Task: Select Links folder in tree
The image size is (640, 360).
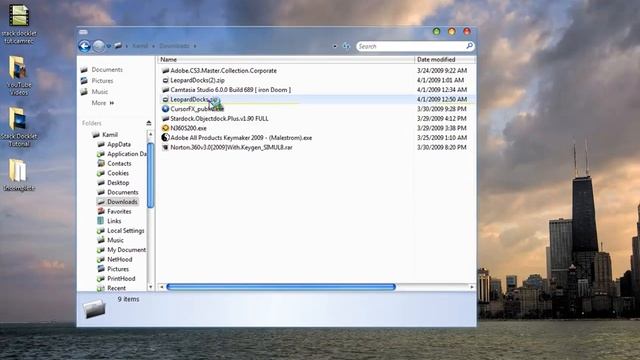Action: click(x=114, y=221)
